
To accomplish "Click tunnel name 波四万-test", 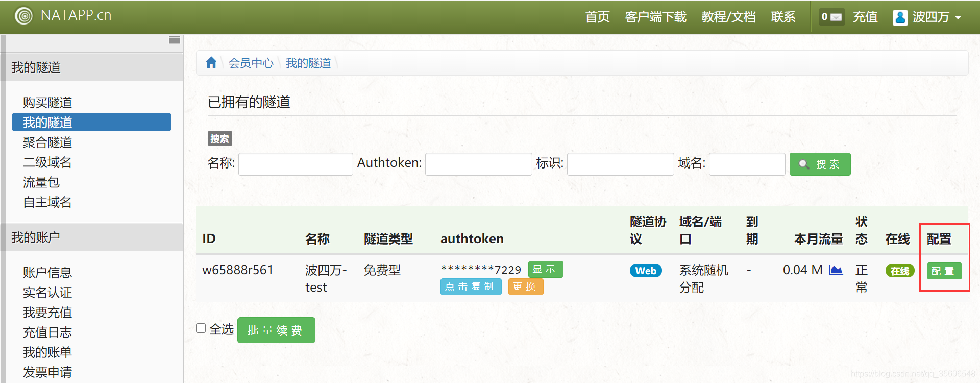I will (x=326, y=278).
